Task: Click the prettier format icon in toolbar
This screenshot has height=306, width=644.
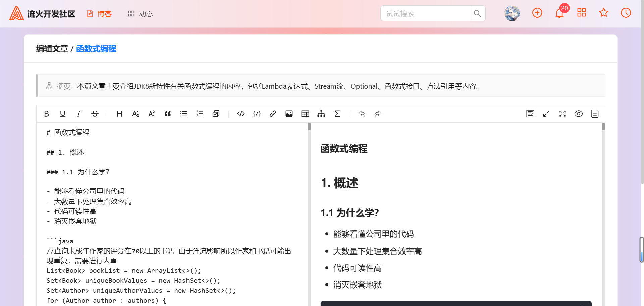Action: coord(530,114)
